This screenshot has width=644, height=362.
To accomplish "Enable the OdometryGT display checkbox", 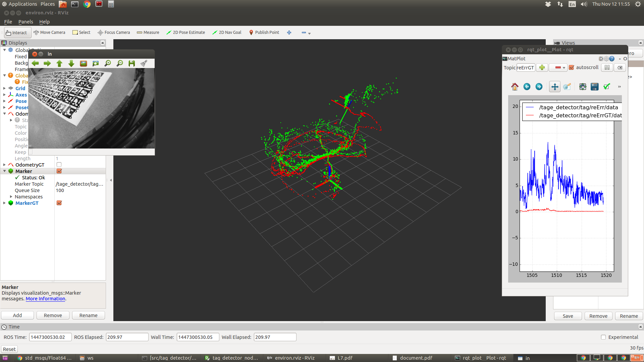I will pos(59,165).
